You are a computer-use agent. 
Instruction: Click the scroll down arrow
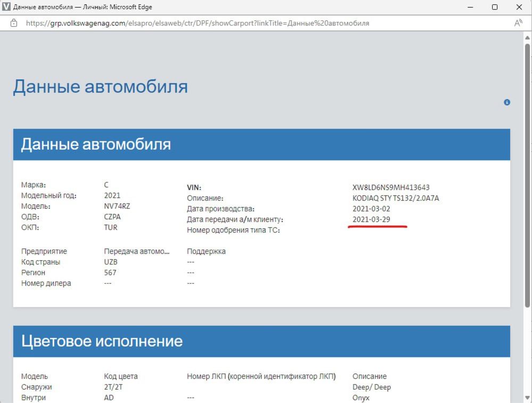point(527,397)
